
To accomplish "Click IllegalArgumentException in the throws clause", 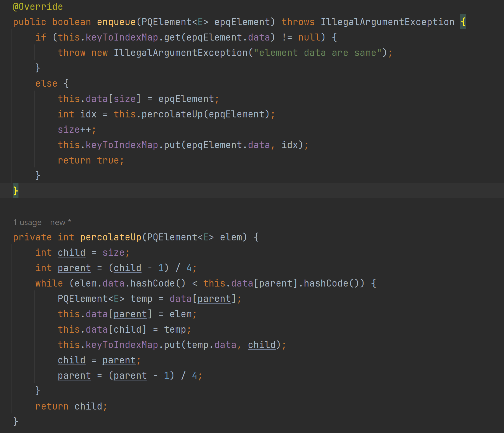I will point(387,22).
